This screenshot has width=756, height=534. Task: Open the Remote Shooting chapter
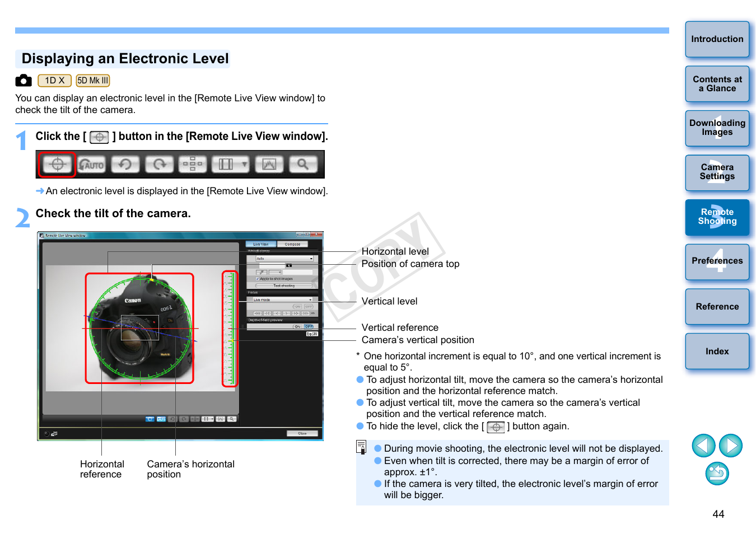pyautogui.click(x=717, y=217)
